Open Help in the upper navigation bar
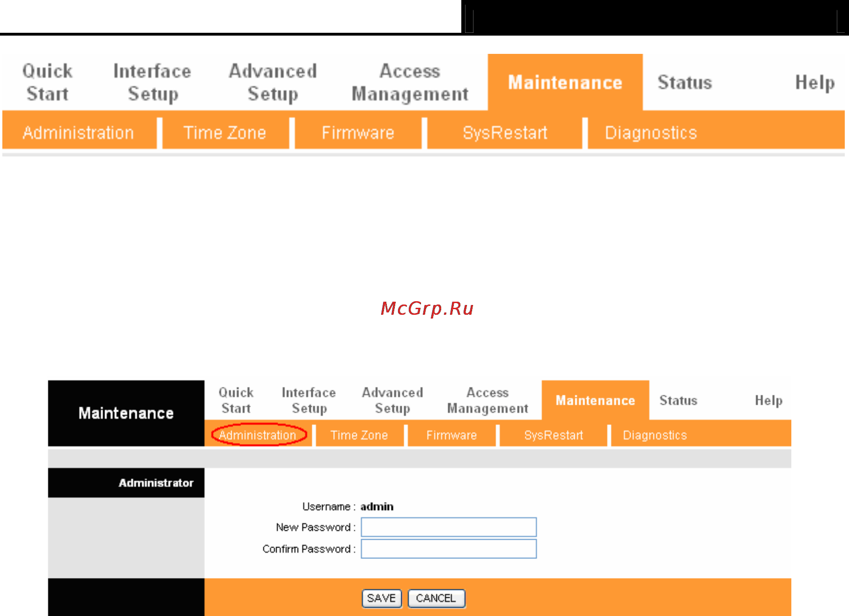 [x=815, y=82]
